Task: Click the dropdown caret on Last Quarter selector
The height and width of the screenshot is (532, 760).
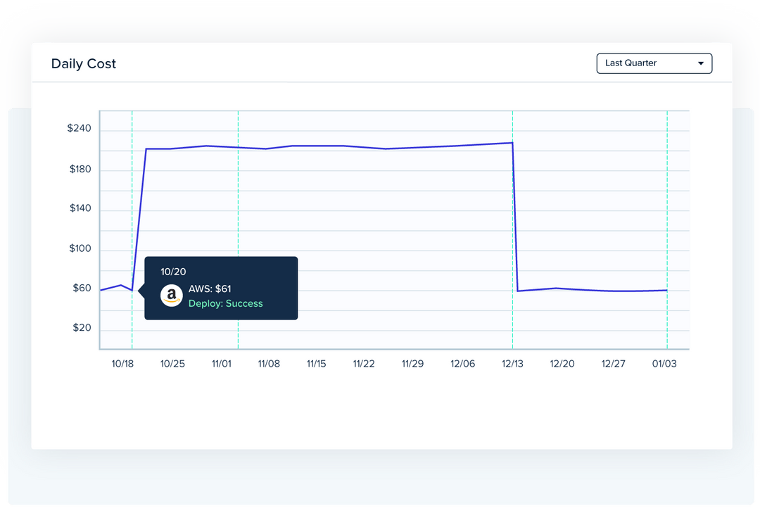Action: (701, 63)
